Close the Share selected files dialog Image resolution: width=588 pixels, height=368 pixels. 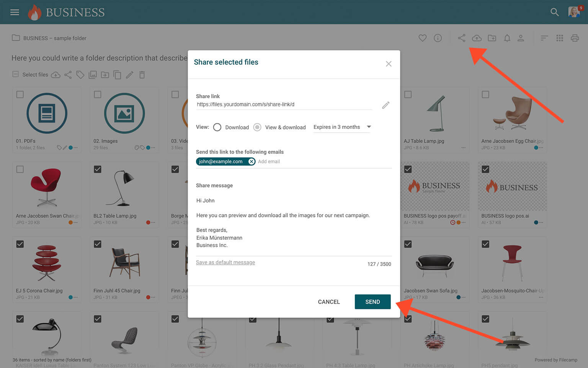point(389,64)
